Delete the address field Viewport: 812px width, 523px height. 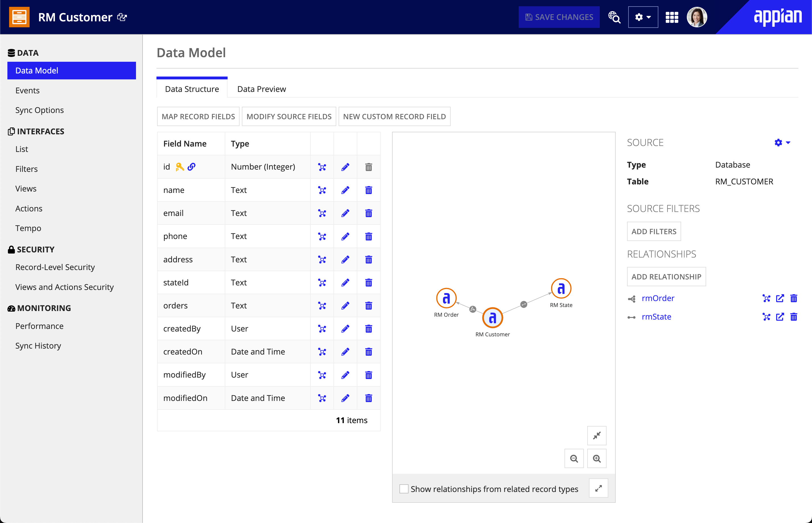pos(369,260)
